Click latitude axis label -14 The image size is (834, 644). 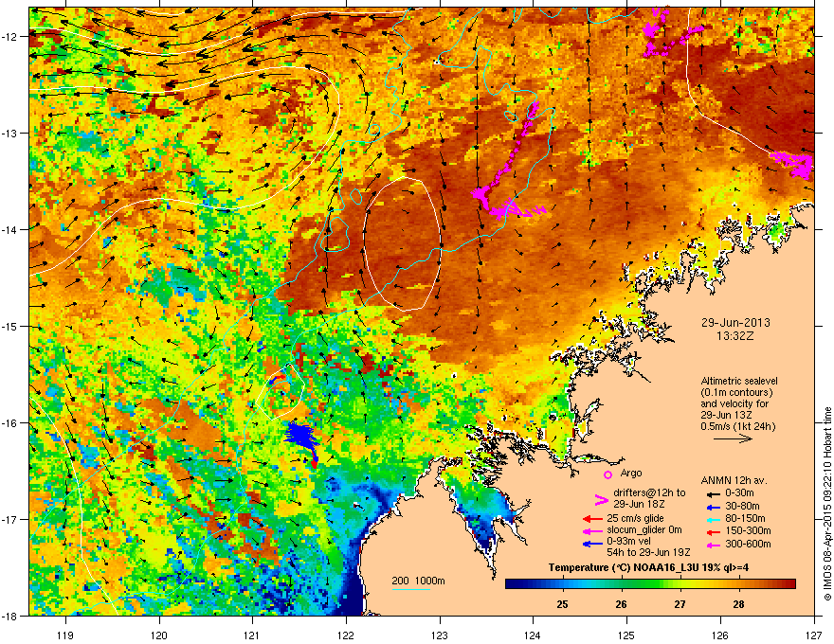(x=9, y=229)
